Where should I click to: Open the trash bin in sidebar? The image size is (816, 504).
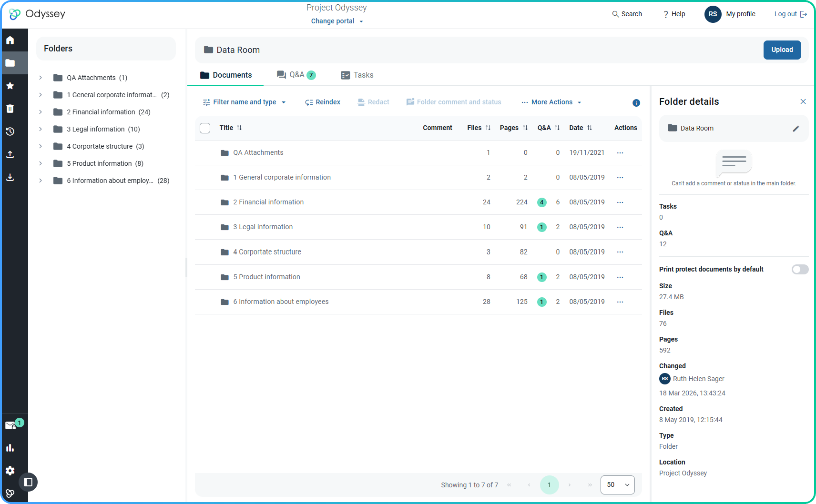(10, 109)
